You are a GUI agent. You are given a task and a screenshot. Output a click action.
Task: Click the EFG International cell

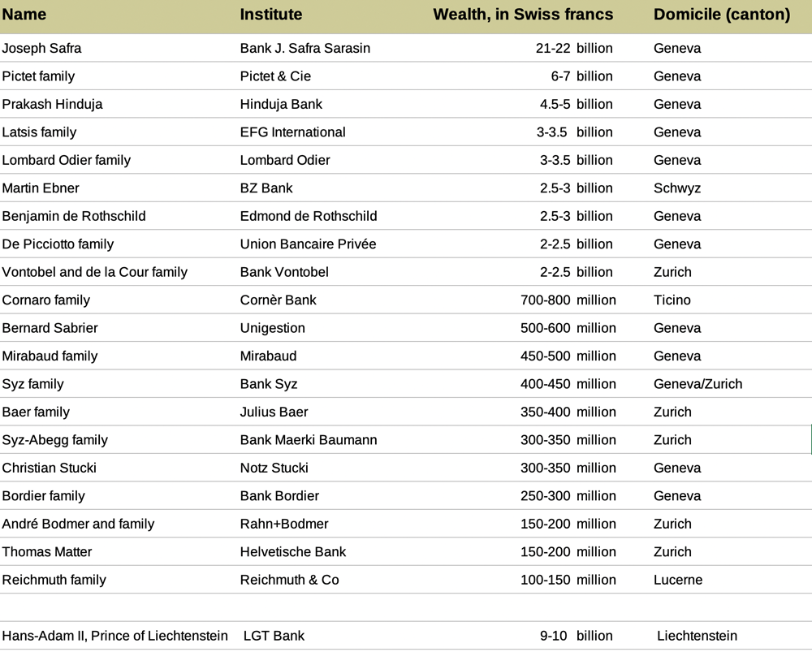tap(292, 132)
